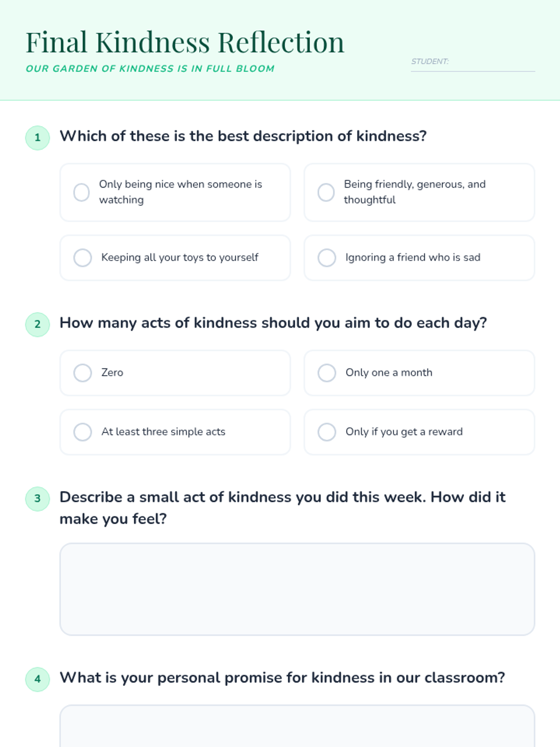Pick 'Ignoring a friend who is sad'
560x747 pixels.
pos(419,258)
